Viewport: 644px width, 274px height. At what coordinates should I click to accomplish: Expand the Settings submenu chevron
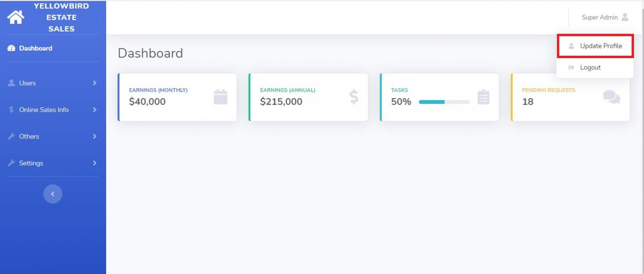coord(94,163)
